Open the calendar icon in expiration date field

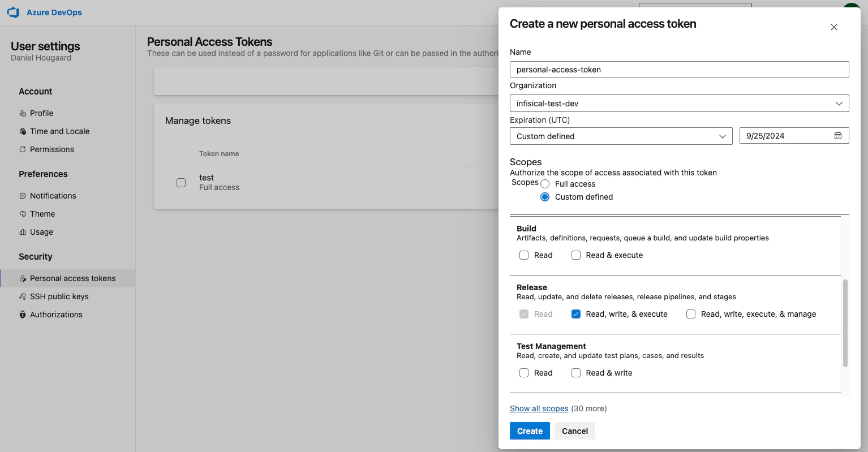coord(838,136)
